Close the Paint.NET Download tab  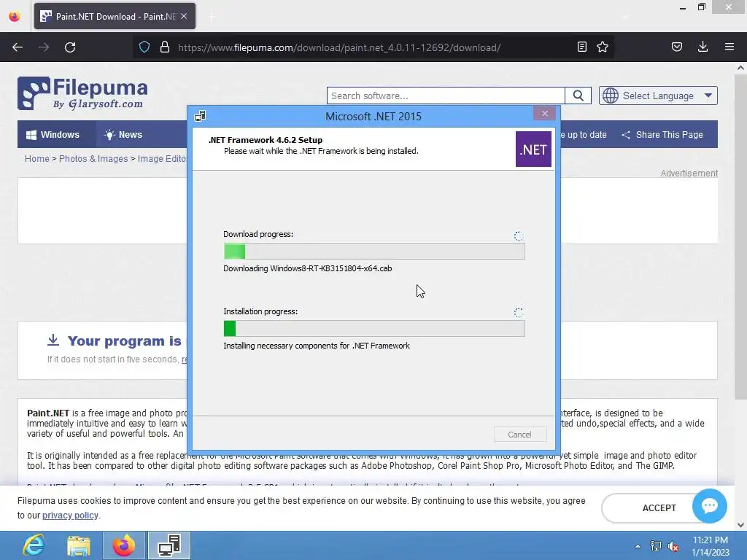[x=184, y=16]
